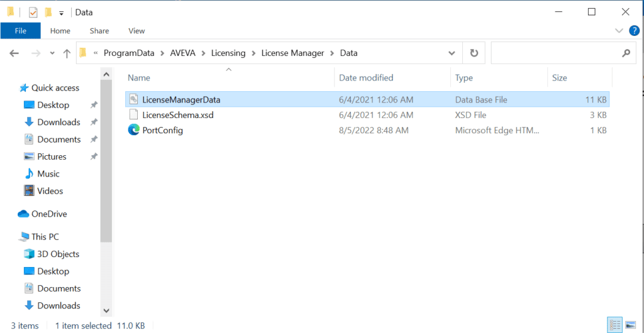The image size is (644, 333).
Task: Expand the ribbon with the chevron
Action: click(x=619, y=30)
